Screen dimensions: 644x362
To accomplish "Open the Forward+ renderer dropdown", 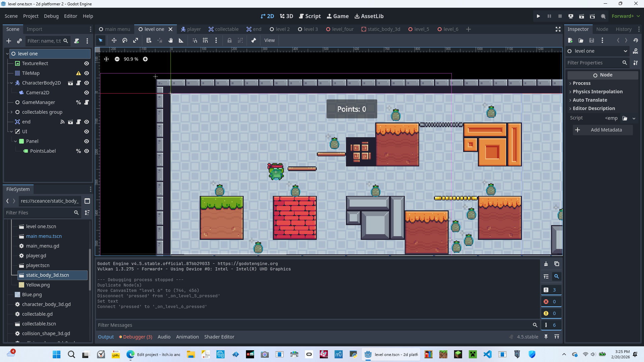I will coord(626,16).
